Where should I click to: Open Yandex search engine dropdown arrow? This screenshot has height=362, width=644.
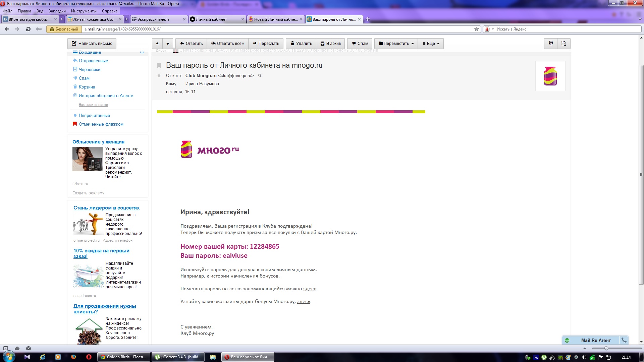pyautogui.click(x=493, y=29)
